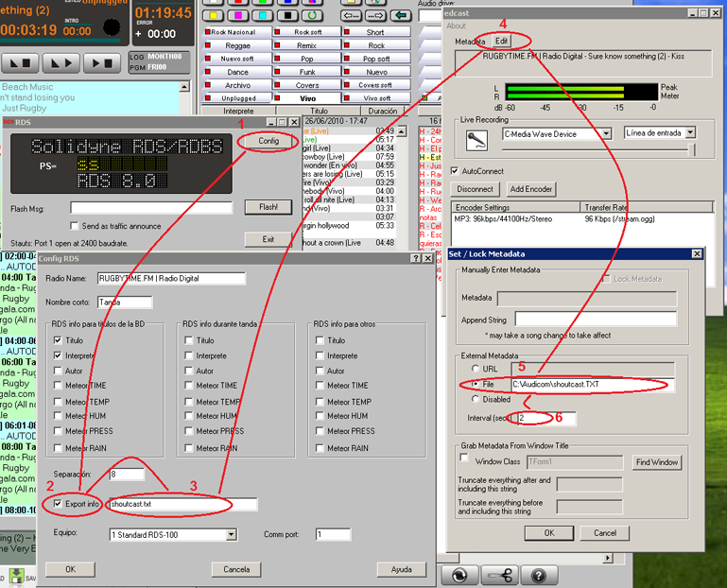Click Cancel in Set / Lock Metadata
The height and width of the screenshot is (588, 727).
605,533
